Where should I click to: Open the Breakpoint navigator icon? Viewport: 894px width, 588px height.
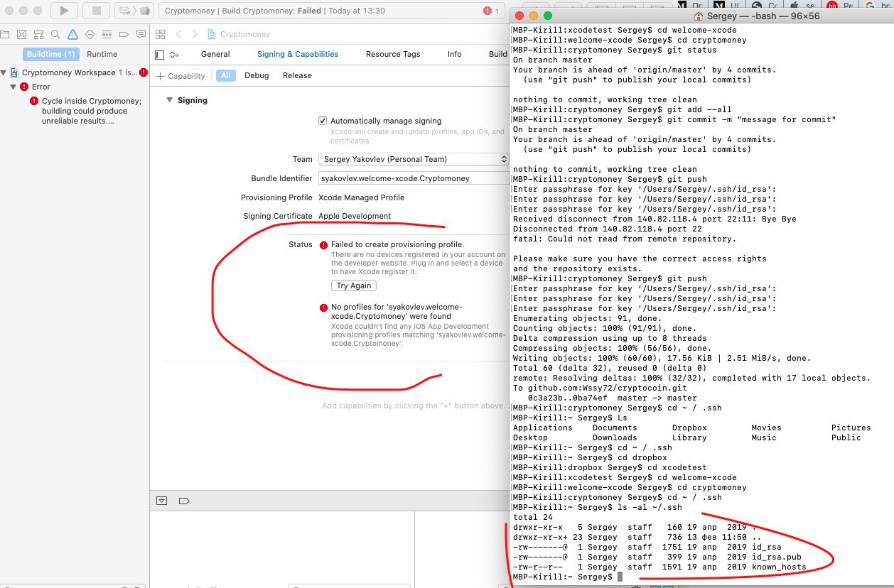(x=124, y=34)
